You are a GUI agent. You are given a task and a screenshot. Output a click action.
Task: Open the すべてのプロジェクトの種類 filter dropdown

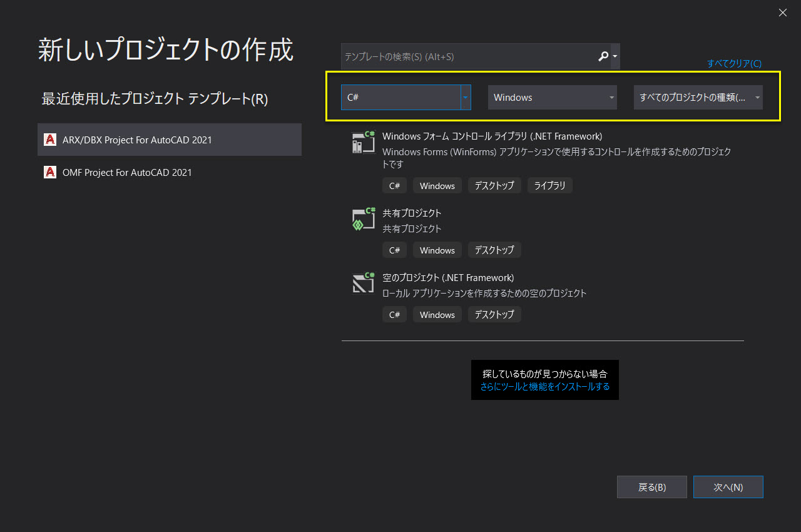[698, 98]
